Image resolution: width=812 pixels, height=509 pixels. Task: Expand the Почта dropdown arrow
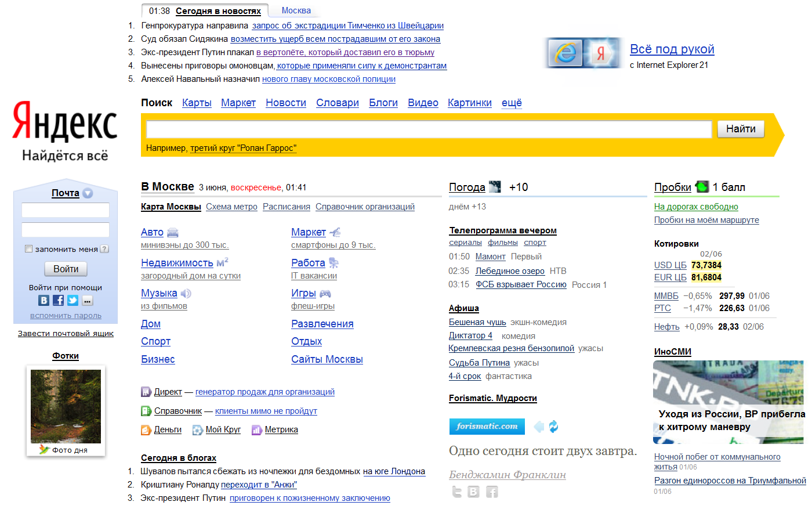[x=88, y=193]
